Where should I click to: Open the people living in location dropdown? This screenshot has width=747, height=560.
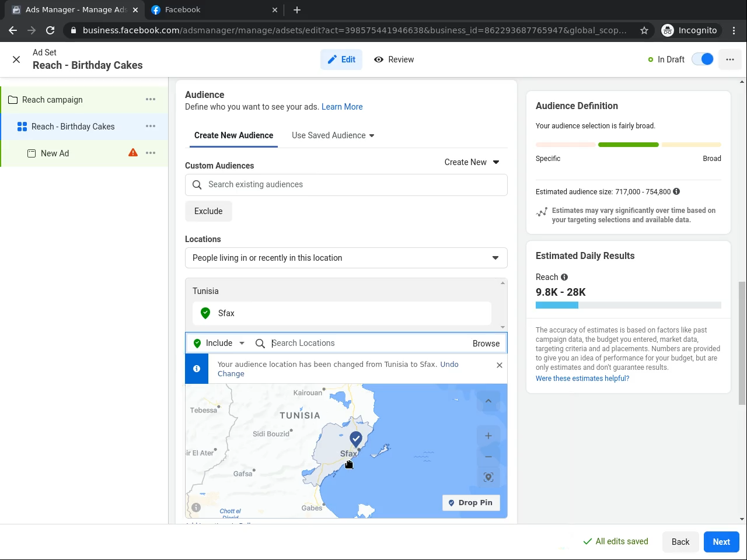tap(346, 258)
